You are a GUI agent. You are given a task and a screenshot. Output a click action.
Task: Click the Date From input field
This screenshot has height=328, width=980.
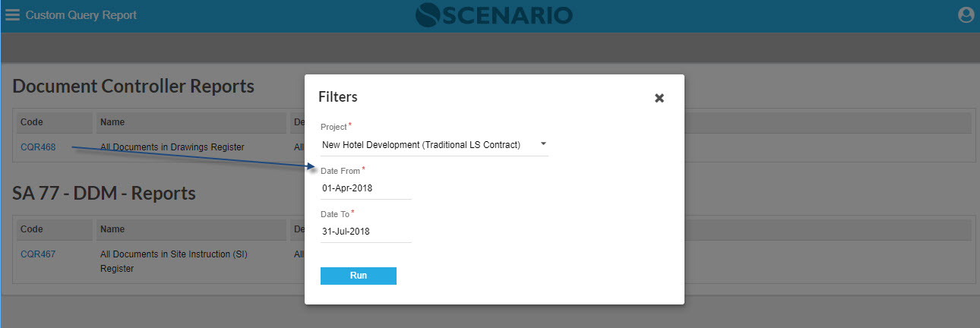365,188
